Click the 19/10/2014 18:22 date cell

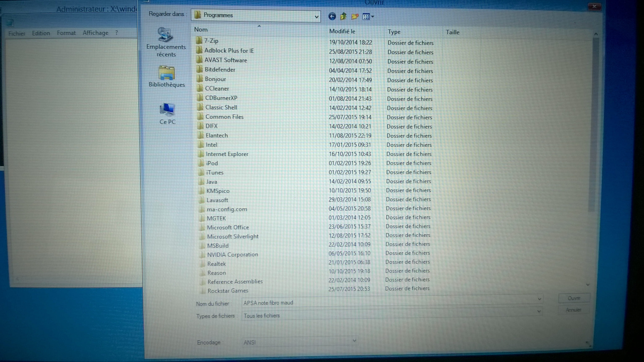(x=351, y=43)
